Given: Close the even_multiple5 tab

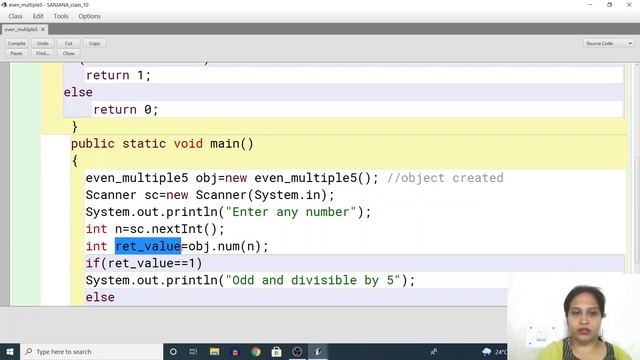Looking at the screenshot, I should (42, 29).
